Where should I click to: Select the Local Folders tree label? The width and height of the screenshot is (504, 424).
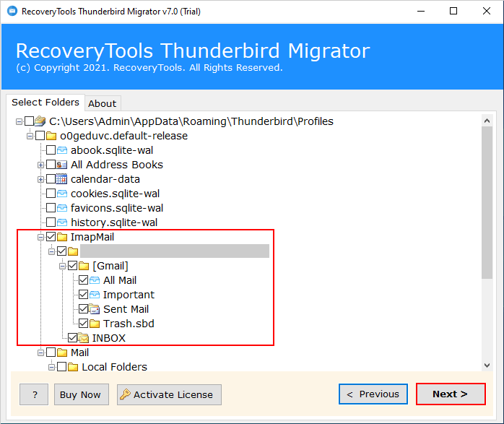114,367
